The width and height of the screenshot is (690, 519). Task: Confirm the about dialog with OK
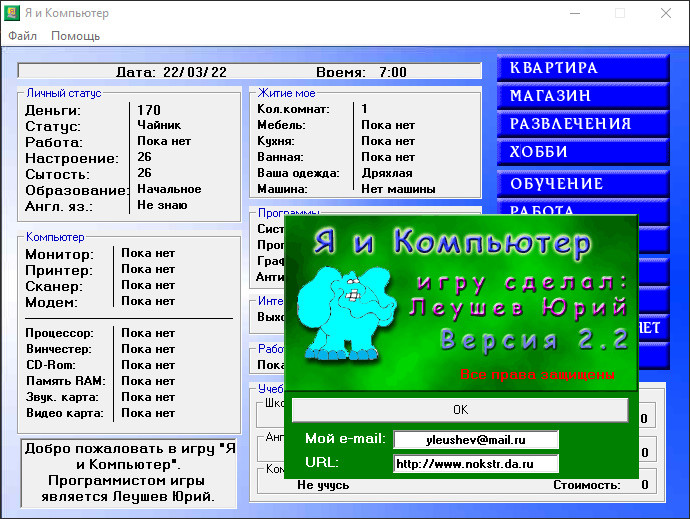click(x=460, y=410)
